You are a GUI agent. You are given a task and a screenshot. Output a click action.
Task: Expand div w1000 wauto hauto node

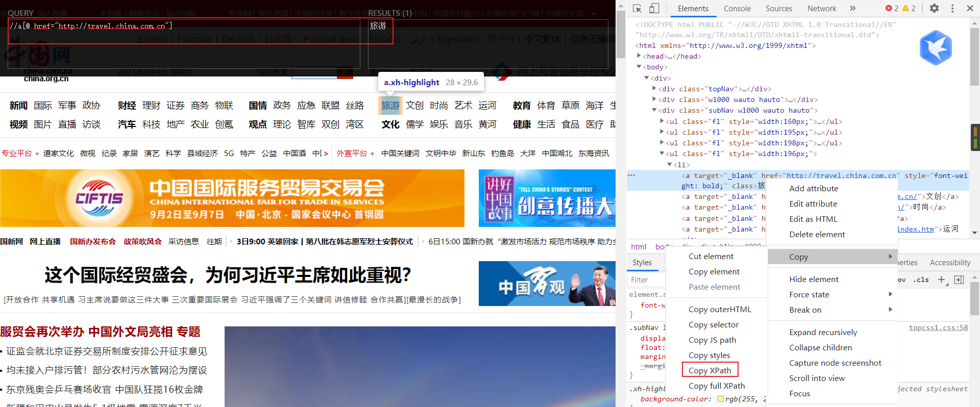click(x=654, y=99)
